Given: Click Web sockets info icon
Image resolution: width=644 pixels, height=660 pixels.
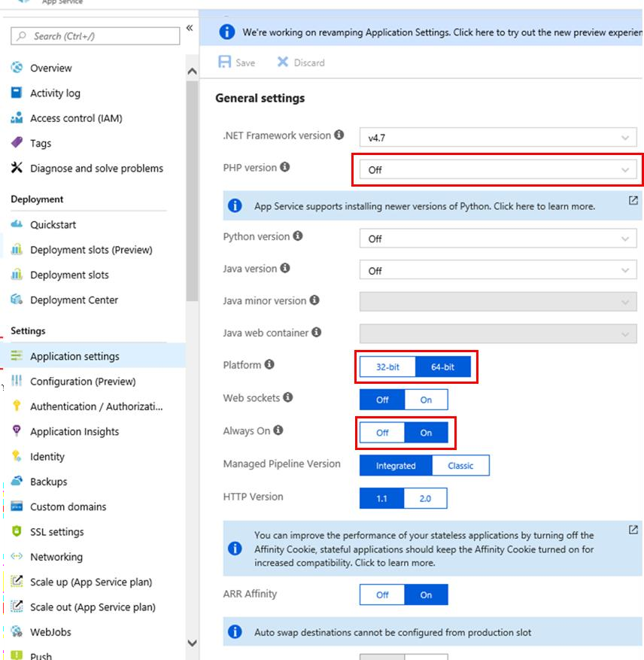Looking at the screenshot, I should click(x=288, y=397).
